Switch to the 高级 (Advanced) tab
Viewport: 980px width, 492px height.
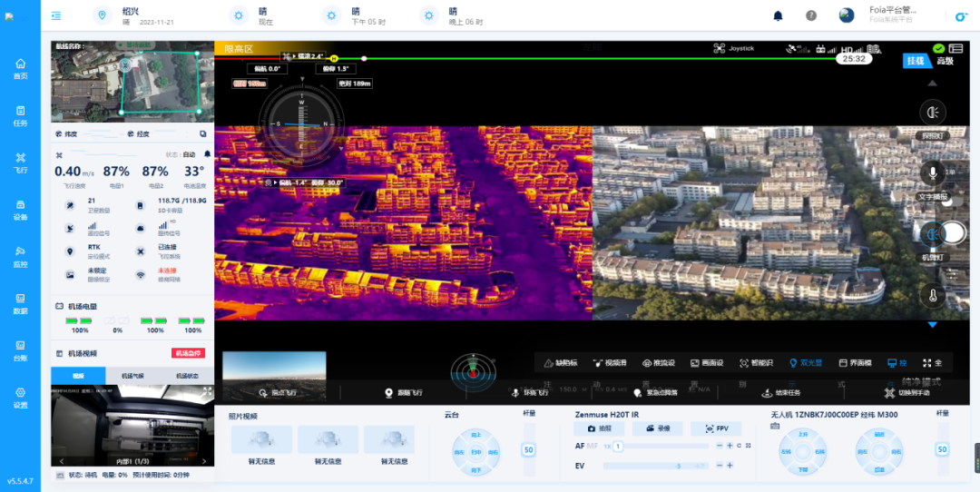pyautogui.click(x=945, y=61)
